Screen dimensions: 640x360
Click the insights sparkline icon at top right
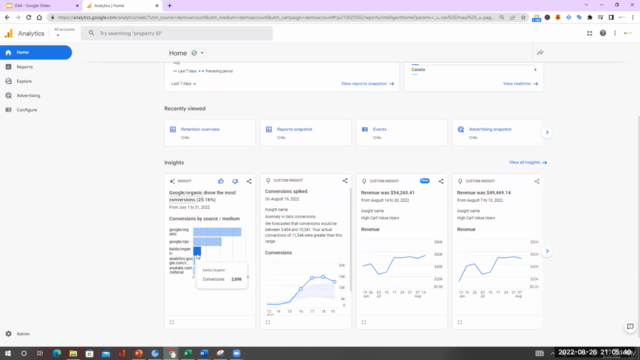pyautogui.click(x=540, y=53)
